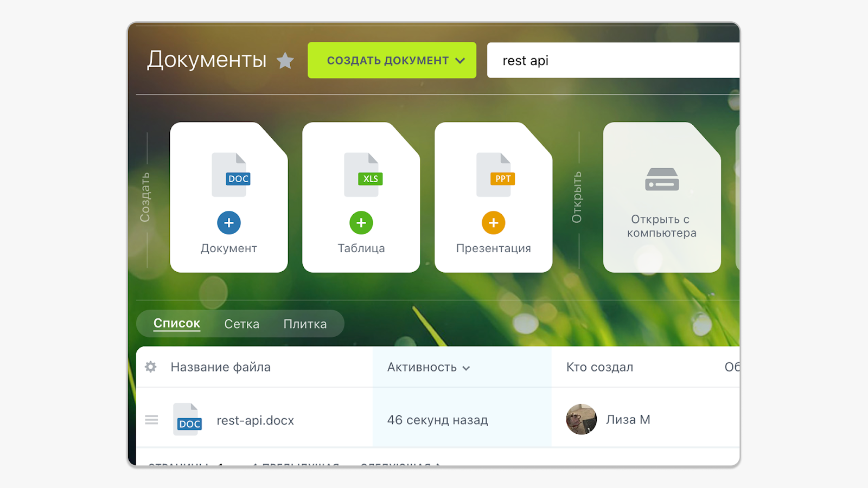Click the drive icon on Открыть с компьютера card
Screen dimensions: 868x488
click(x=662, y=179)
